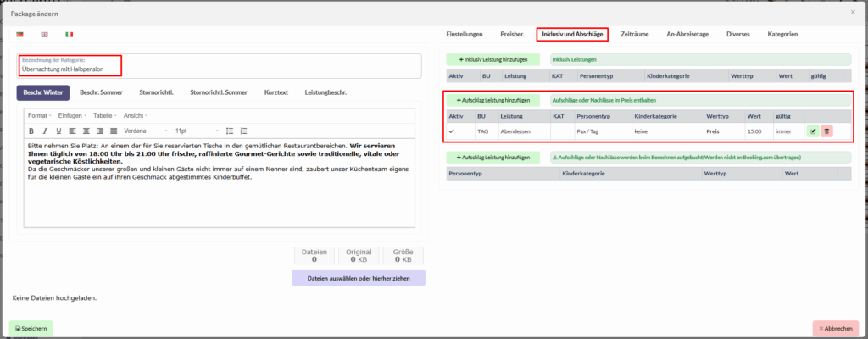Center align the description text
The height and width of the screenshot is (339, 868).
pyautogui.click(x=85, y=131)
